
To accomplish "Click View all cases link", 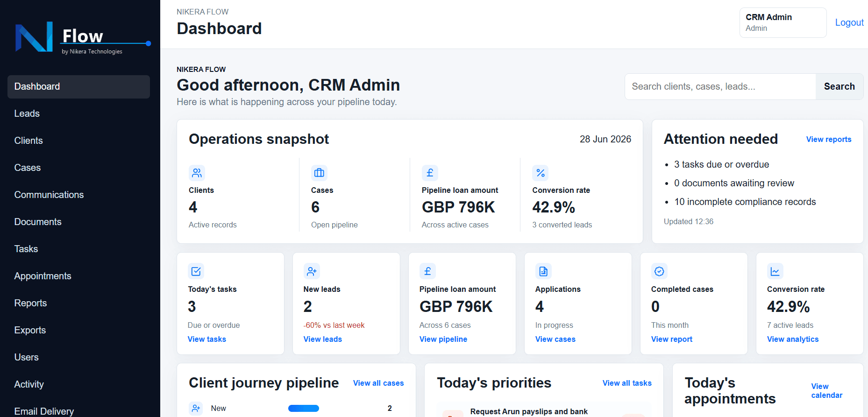I will pyautogui.click(x=378, y=383).
